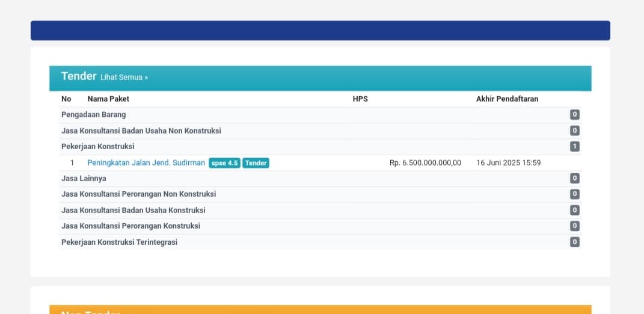Click the Tender section heading

79,76
